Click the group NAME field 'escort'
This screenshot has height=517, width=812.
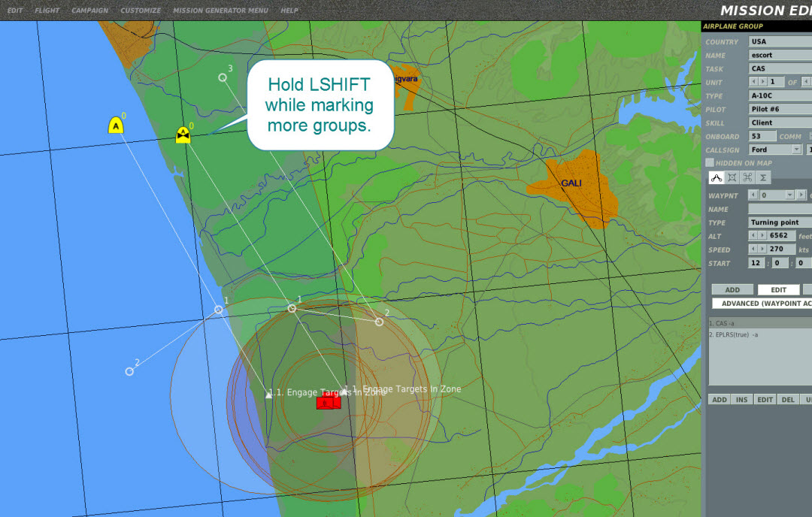(780, 55)
